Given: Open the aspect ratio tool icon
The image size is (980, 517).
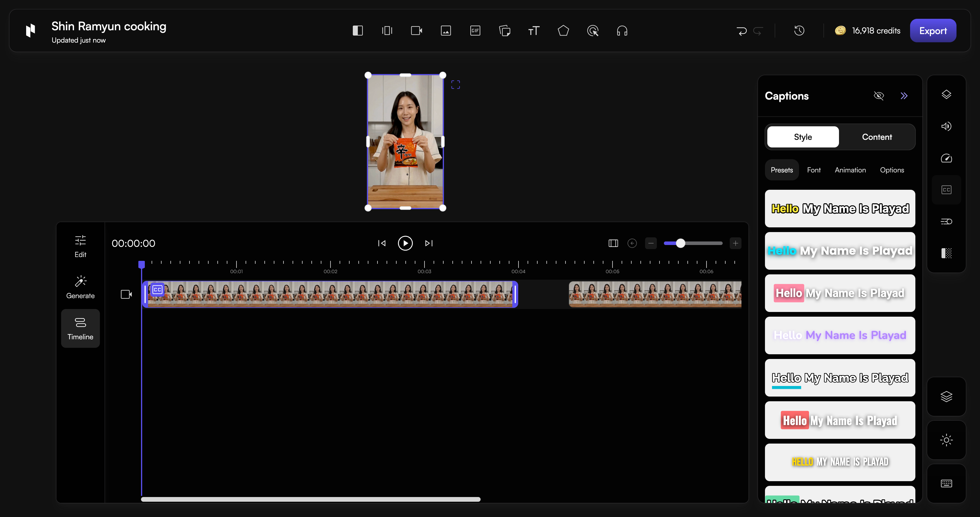Looking at the screenshot, I should [387, 31].
